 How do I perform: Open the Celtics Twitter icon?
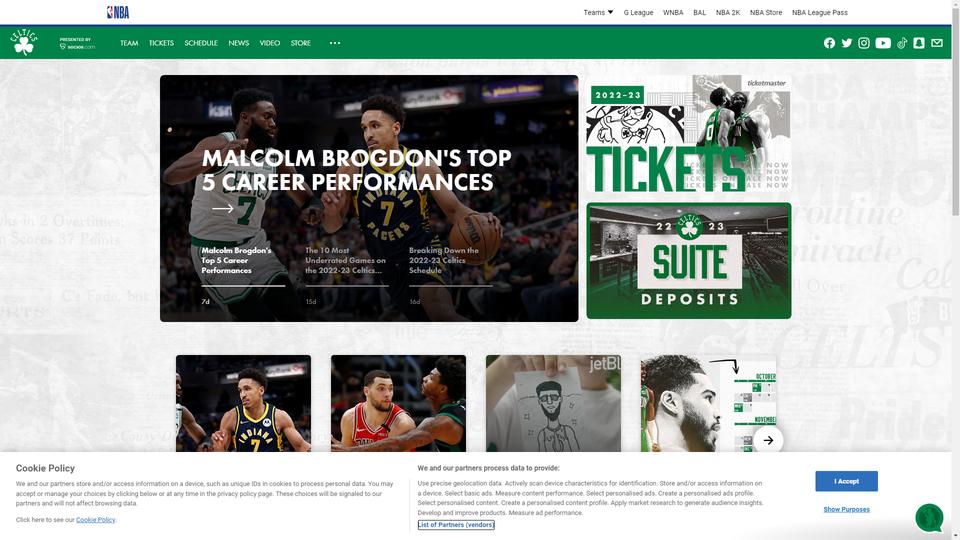(847, 43)
